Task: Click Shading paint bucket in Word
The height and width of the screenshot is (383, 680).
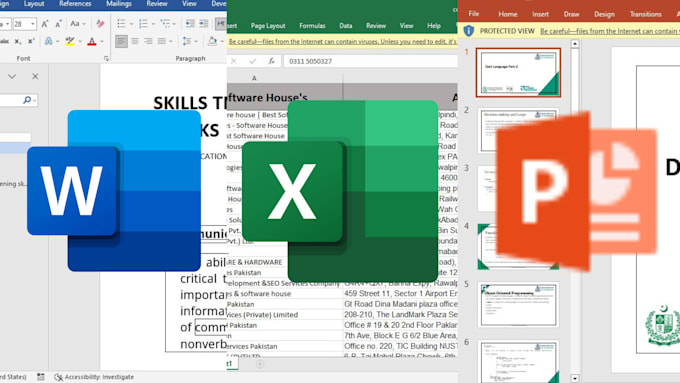Action: pyautogui.click(x=212, y=41)
